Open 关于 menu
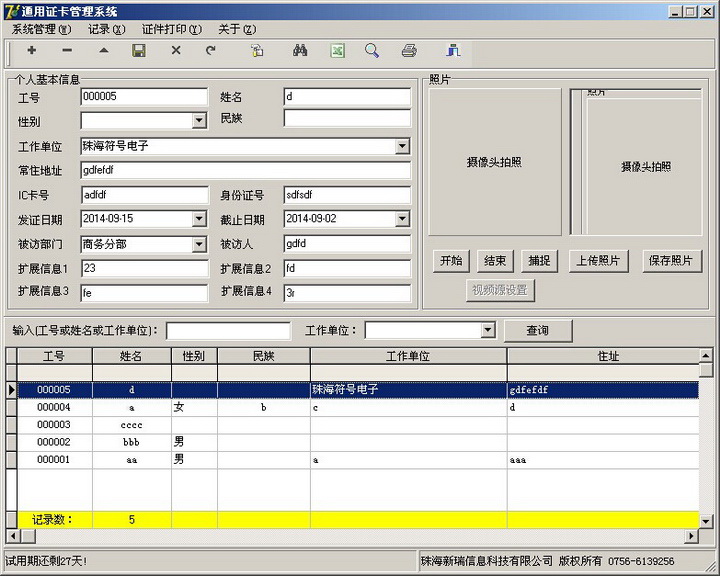The width and height of the screenshot is (720, 576). (237, 29)
